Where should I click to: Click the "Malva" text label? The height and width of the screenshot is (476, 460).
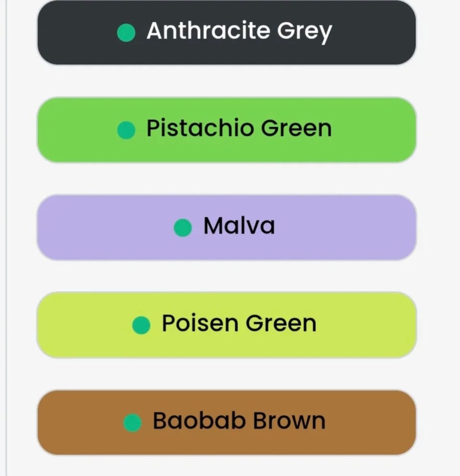tap(239, 226)
